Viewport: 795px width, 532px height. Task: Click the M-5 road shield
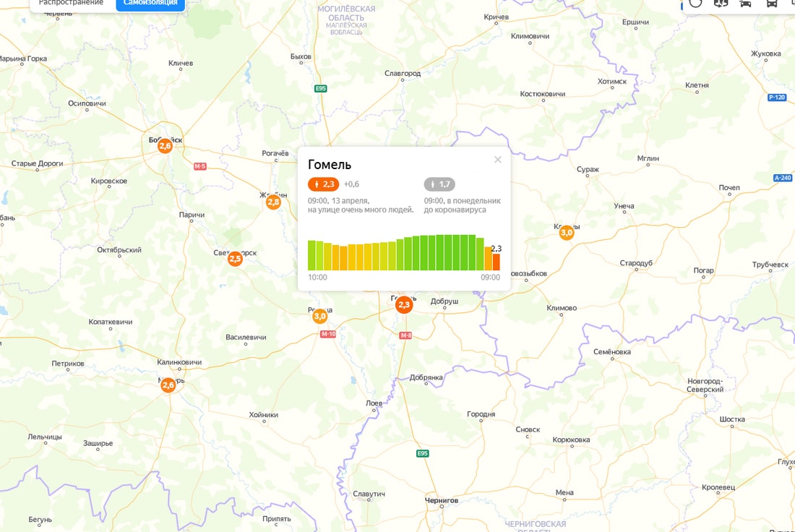(x=200, y=166)
